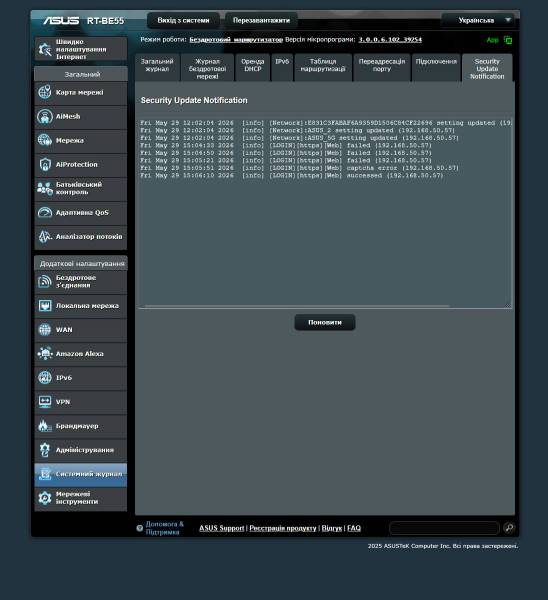Open the firmware version link
This screenshot has height=600, width=548.
point(390,39)
